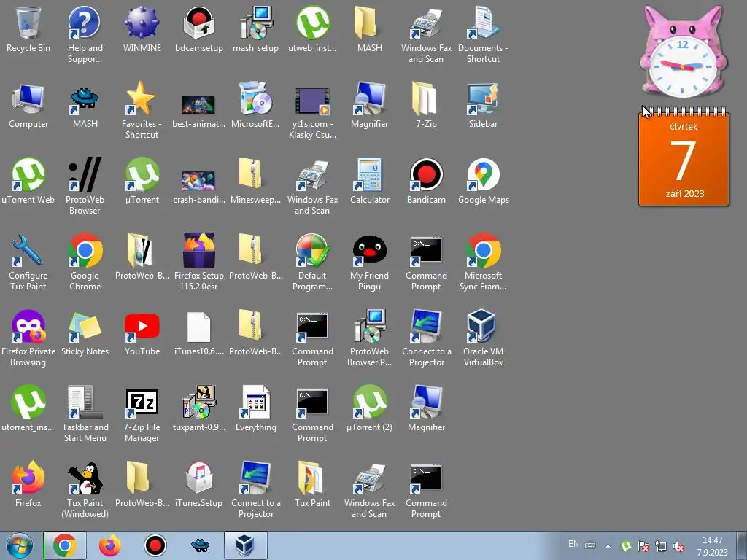
Task: Click the orange calendar gadget
Action: [x=684, y=156]
